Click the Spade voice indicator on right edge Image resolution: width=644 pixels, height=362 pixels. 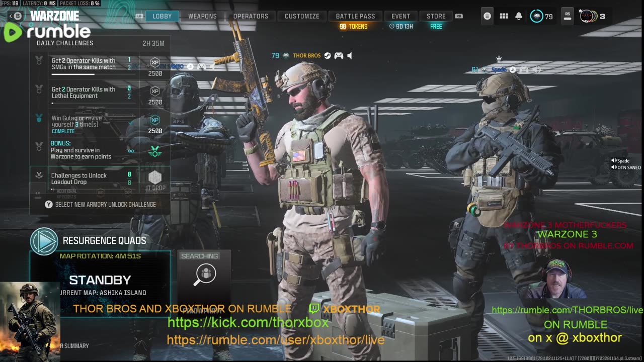[x=620, y=161]
